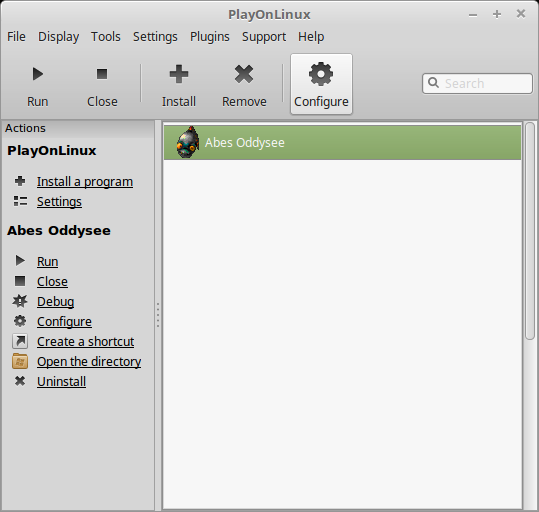The image size is (539, 512).
Task: Click the 'Create a shortcut' link
Action: click(x=86, y=341)
